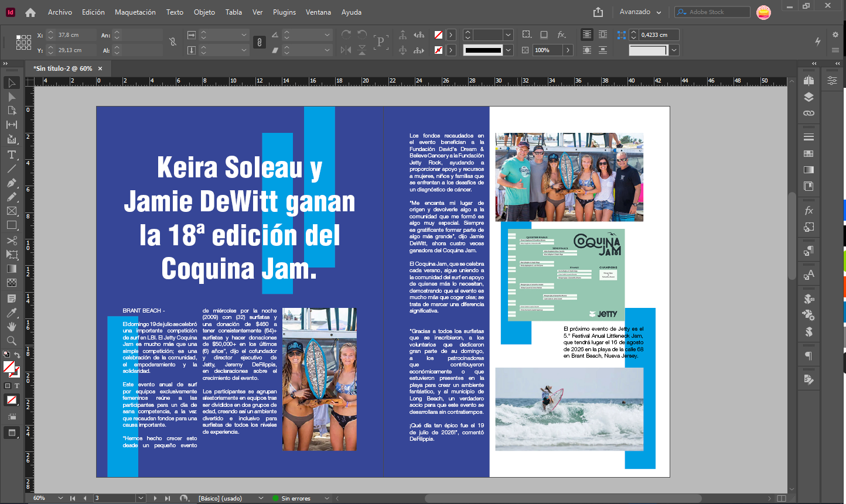Click the toolbox fill color swatch
The height and width of the screenshot is (504, 846).
(9, 367)
